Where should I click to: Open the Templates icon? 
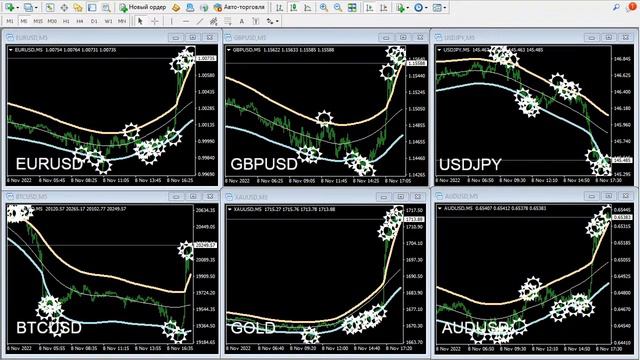pos(437,7)
